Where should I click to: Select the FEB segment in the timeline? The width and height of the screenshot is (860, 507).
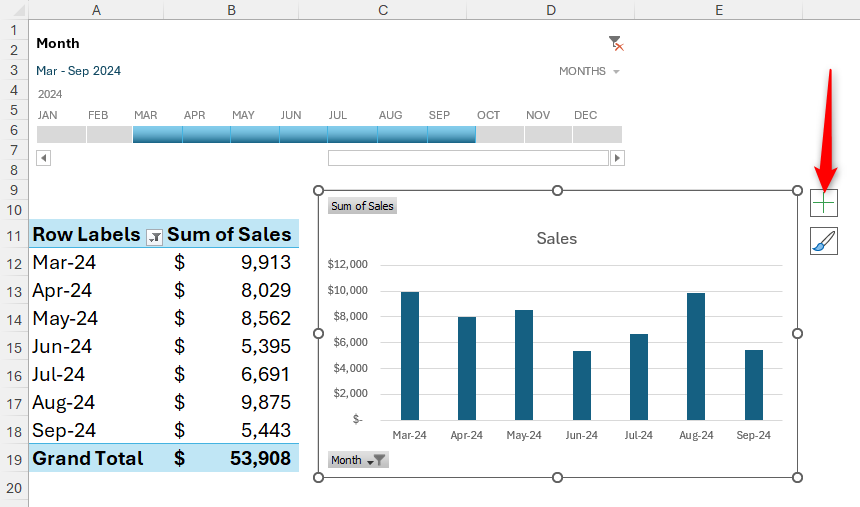109,134
